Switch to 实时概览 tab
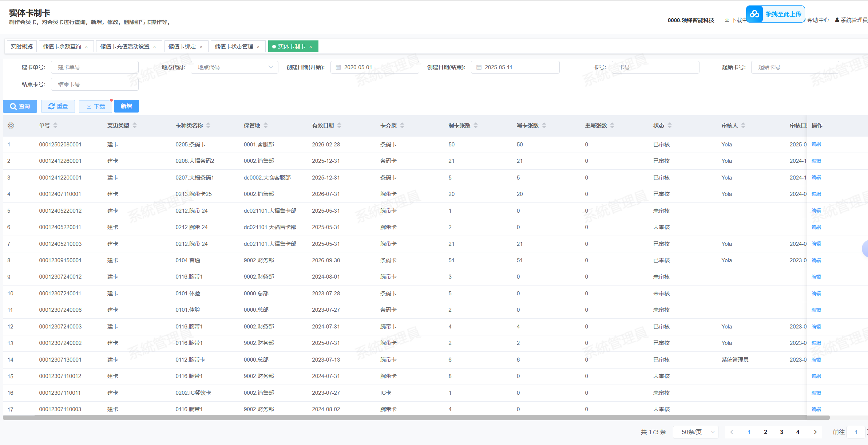Viewport: 868px width, 445px height. [x=22, y=47]
